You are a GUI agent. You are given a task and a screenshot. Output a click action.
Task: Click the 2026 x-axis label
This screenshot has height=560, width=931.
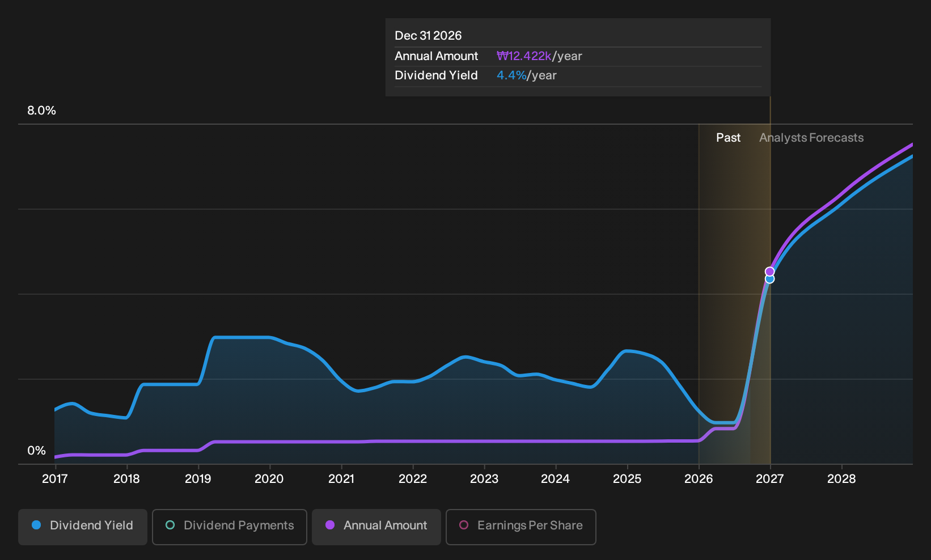(699, 479)
